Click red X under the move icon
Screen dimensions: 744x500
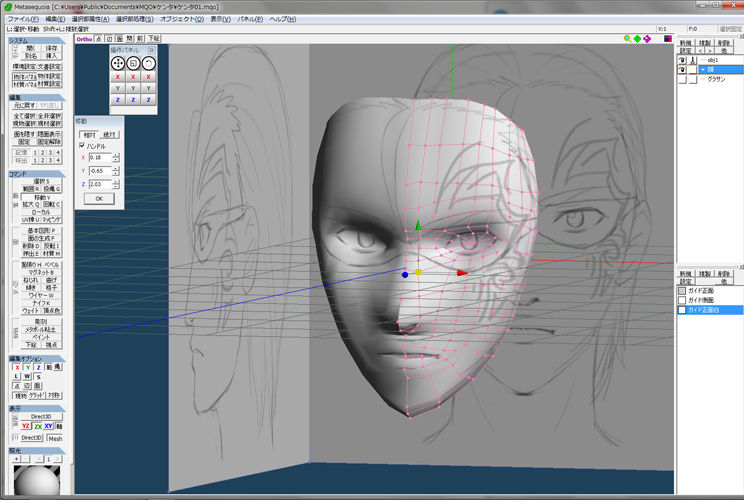[x=118, y=77]
